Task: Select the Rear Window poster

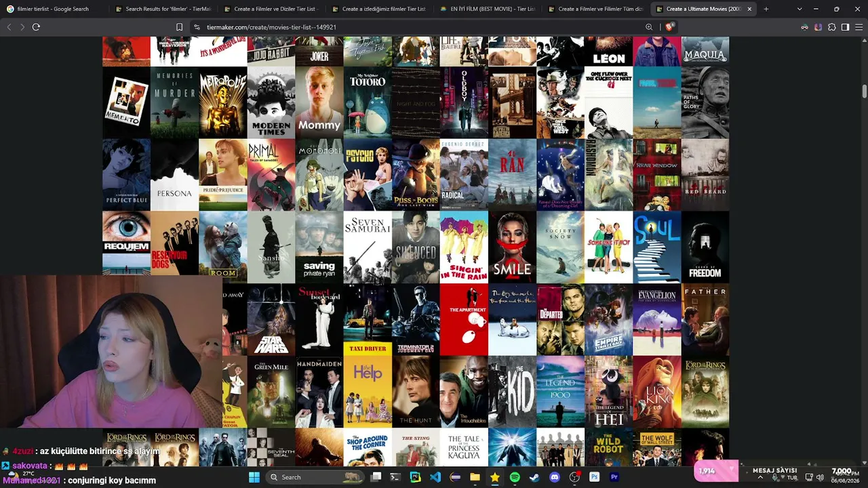Action: (x=657, y=175)
